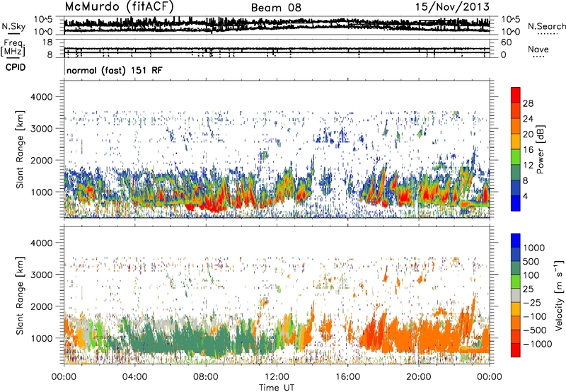This screenshot has width=566, height=392.
Task: Click the 'Nave' label
Action: tap(538, 49)
